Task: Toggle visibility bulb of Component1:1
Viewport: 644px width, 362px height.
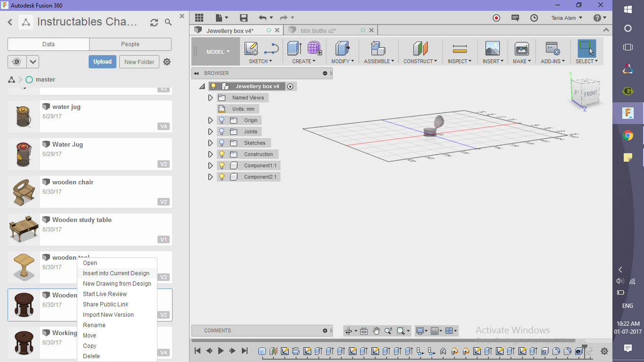Action: [x=222, y=165]
